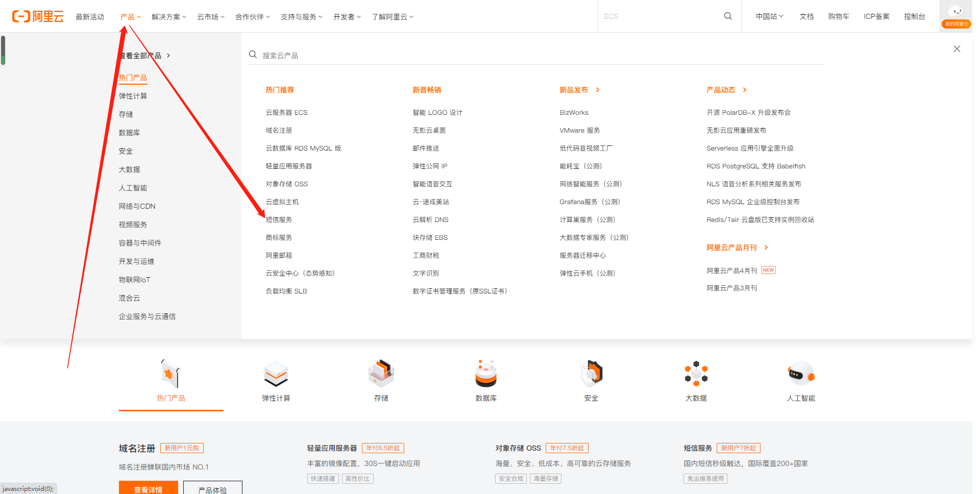Click the arrow next to 产品动态

[745, 90]
